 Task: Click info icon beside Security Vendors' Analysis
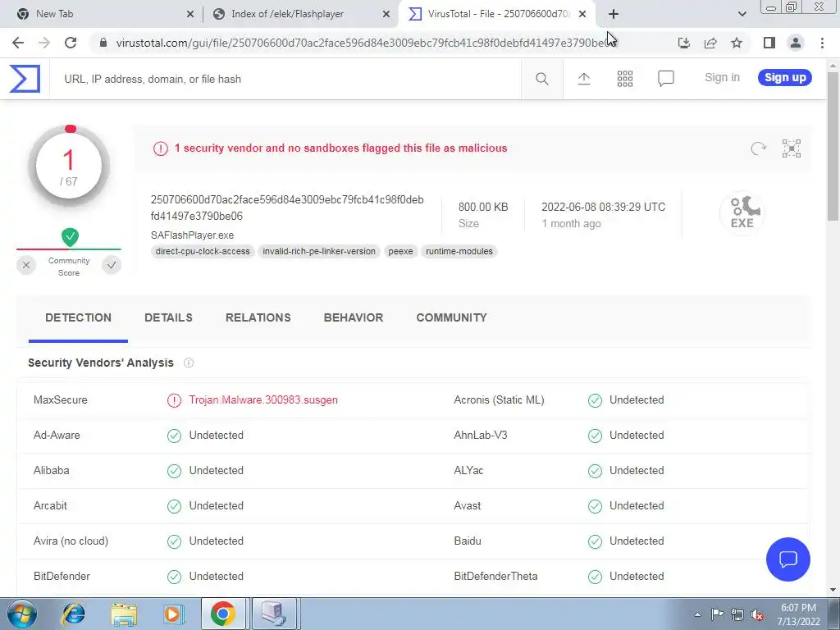(189, 363)
